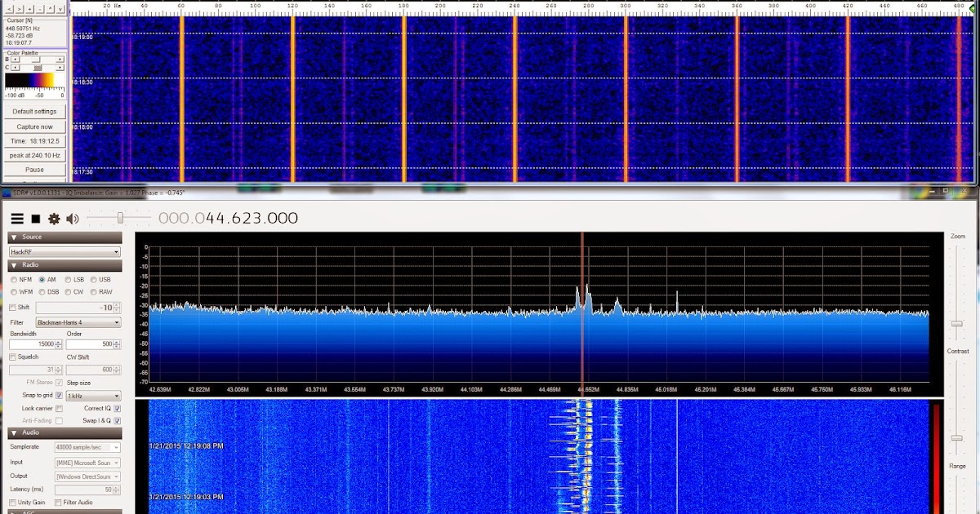
Task: Click the '^' up button in spectrogram window
Action: click(50, 9)
